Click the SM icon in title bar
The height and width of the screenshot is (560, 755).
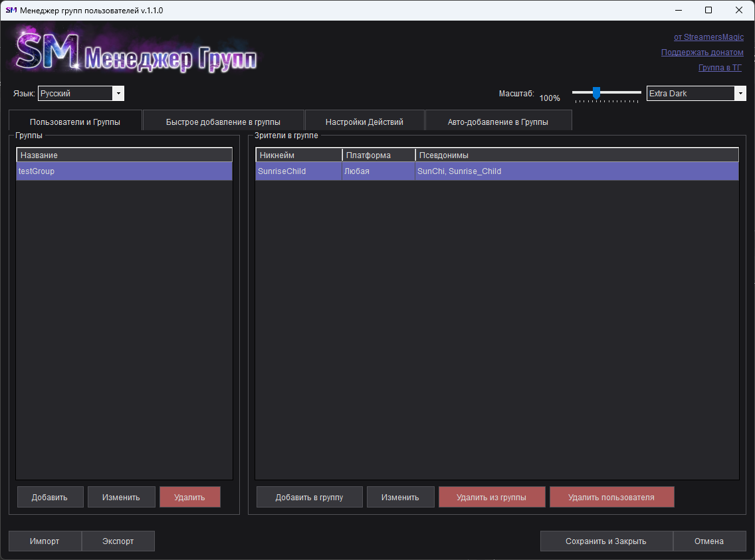point(11,11)
